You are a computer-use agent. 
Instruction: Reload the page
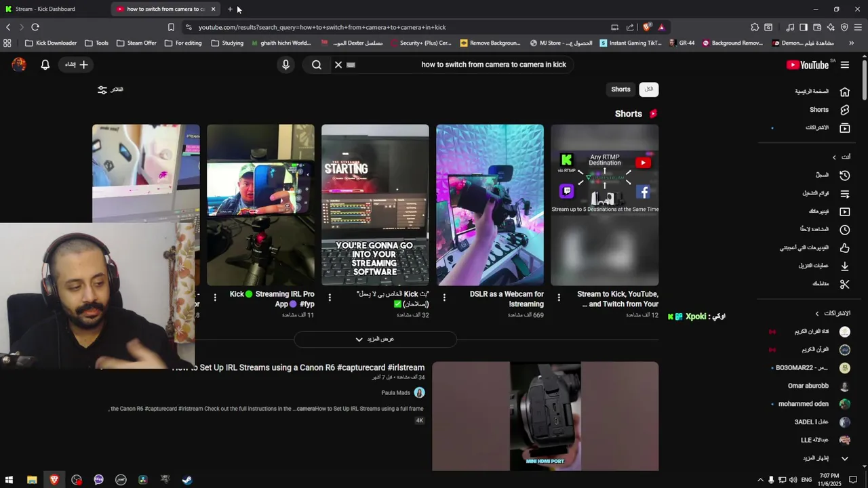click(x=35, y=27)
